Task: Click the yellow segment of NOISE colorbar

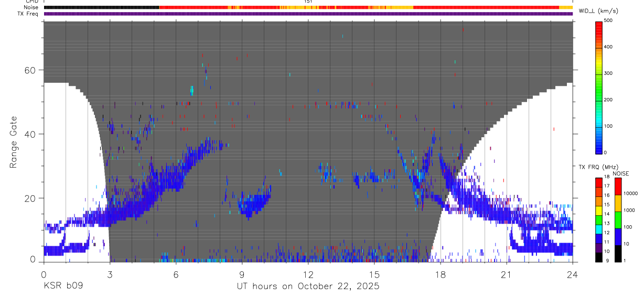Action: click(618, 203)
